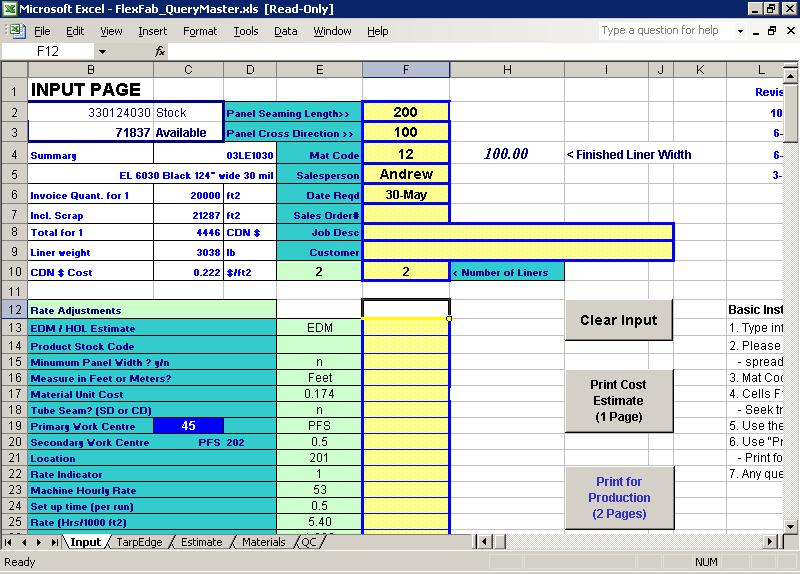This screenshot has height=574, width=800.
Task: Select Panel Cross Direction cell with 100
Action: tap(406, 132)
